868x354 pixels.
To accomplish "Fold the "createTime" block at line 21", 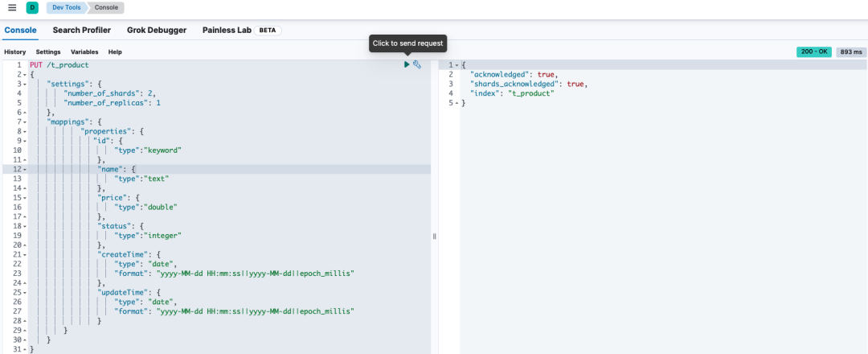I will pos(25,254).
